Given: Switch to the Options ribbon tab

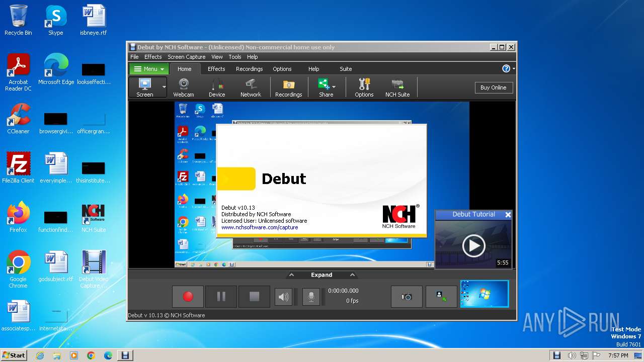Looking at the screenshot, I should (282, 69).
